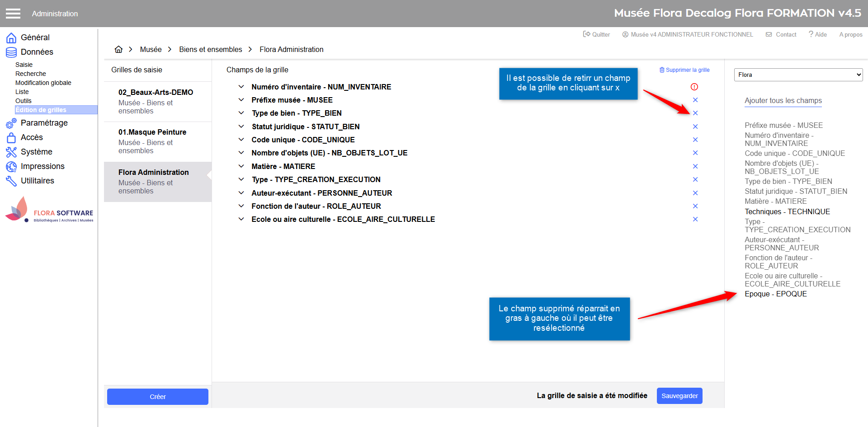Remove the Matière field with x
Viewport: 868px width, 427px height.
[695, 166]
